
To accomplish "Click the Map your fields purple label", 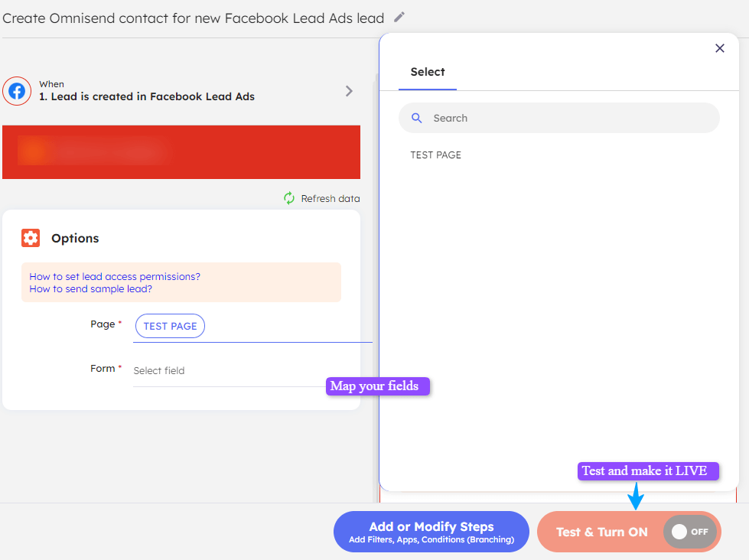I will point(377,386).
